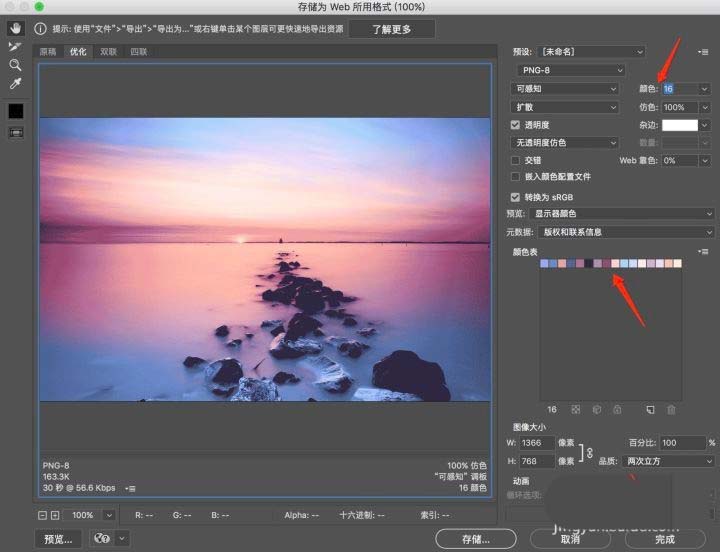
Task: Select the Hand tool
Action: [x=16, y=28]
